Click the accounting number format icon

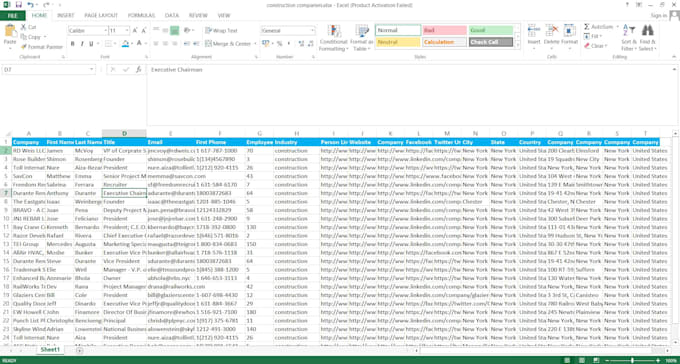pos(265,44)
